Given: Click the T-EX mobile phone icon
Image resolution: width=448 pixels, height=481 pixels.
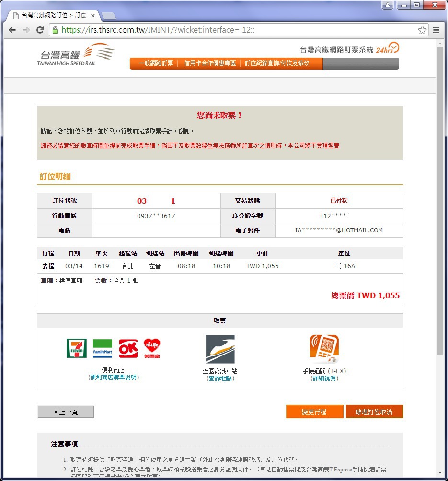Looking at the screenshot, I should [324, 349].
